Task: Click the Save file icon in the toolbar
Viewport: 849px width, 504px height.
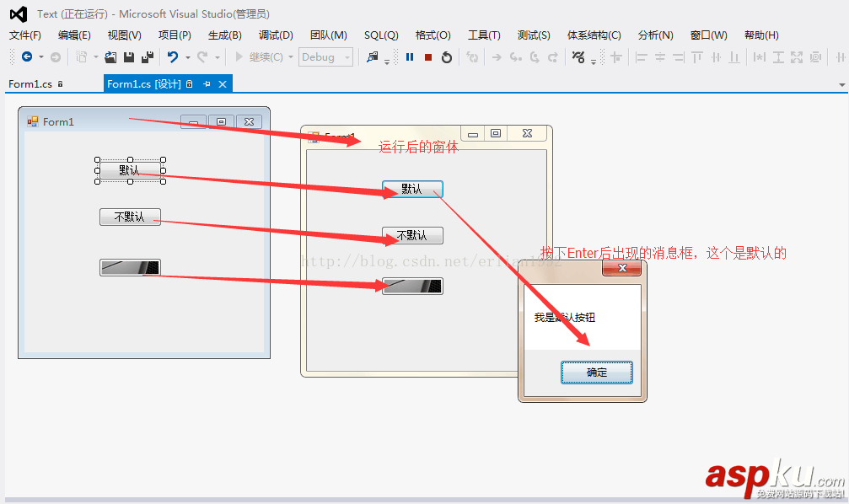Action: click(x=127, y=56)
